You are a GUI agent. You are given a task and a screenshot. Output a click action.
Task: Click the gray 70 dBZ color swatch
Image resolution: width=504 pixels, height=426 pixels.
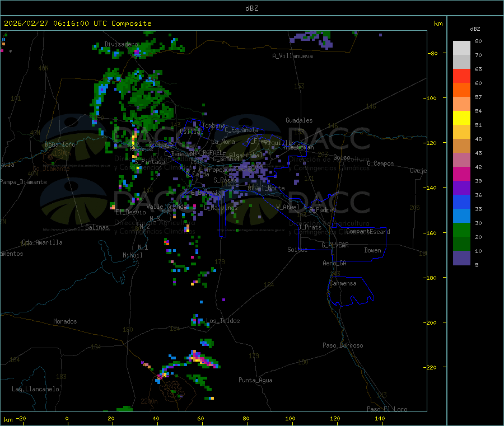(461, 62)
